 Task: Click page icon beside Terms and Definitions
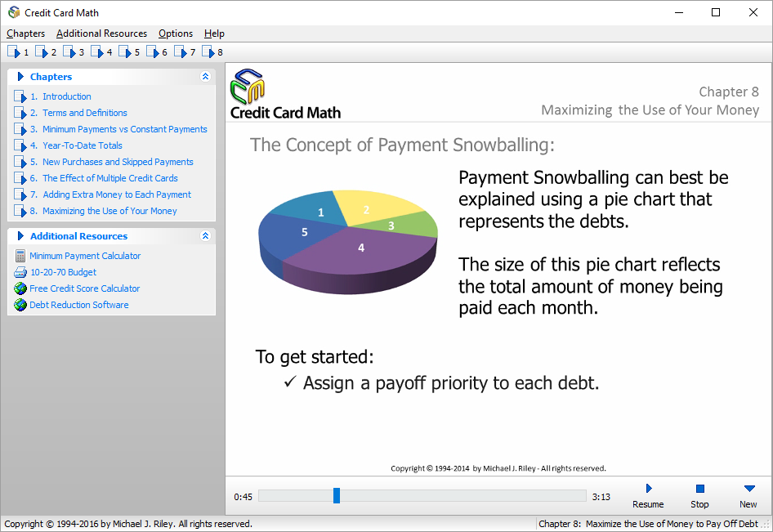(x=20, y=113)
